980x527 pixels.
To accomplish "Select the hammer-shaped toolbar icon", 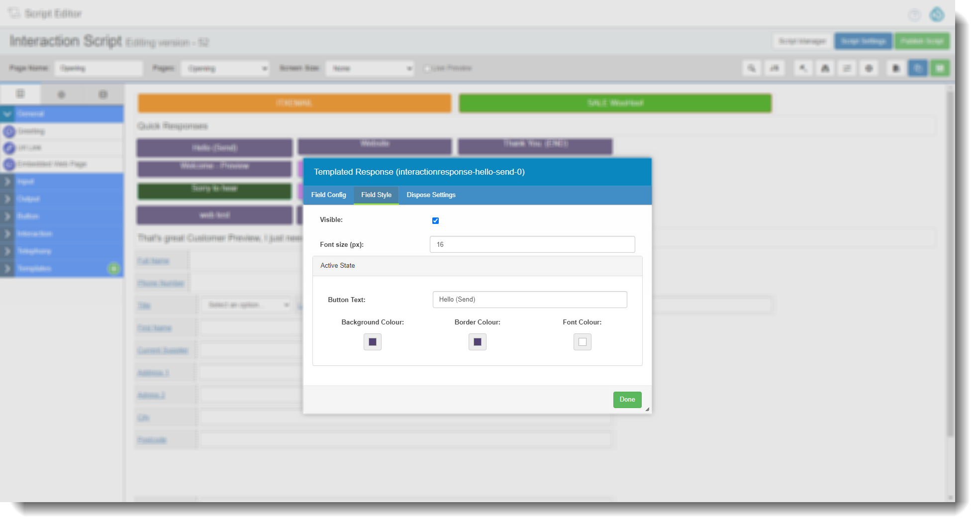I will pos(803,68).
